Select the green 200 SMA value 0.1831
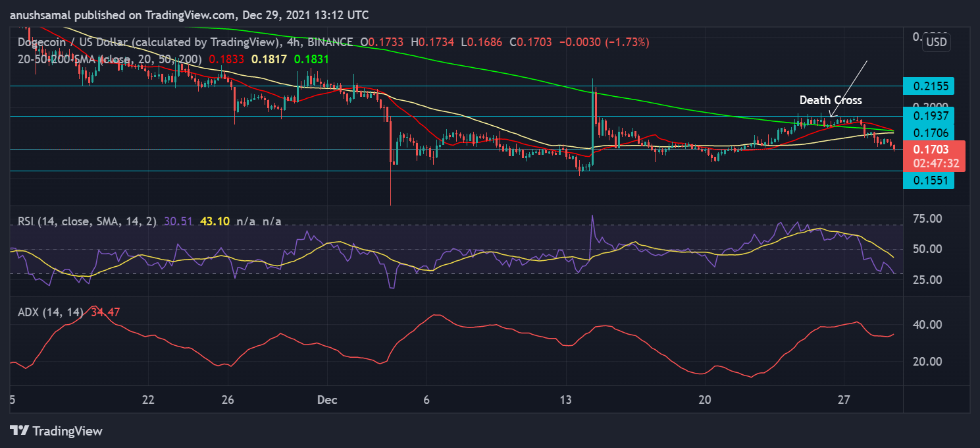 [311, 59]
